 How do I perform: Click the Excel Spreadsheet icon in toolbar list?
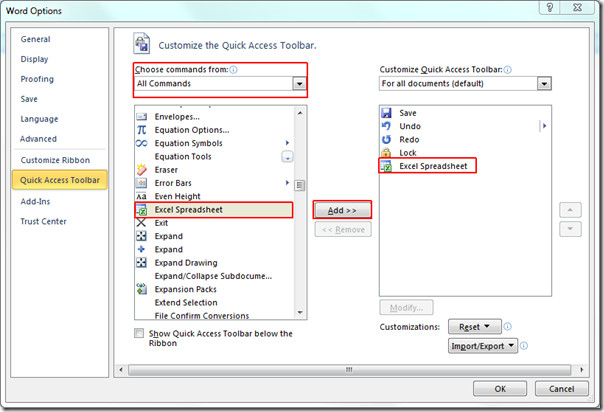click(x=386, y=166)
